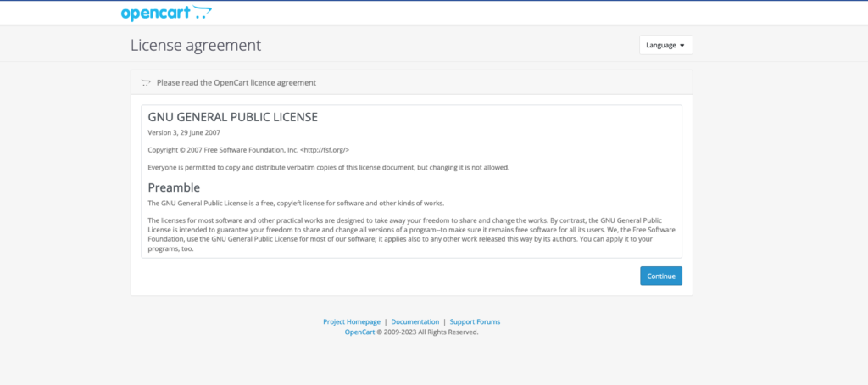
Task: Click the Continue button
Action: tap(661, 276)
